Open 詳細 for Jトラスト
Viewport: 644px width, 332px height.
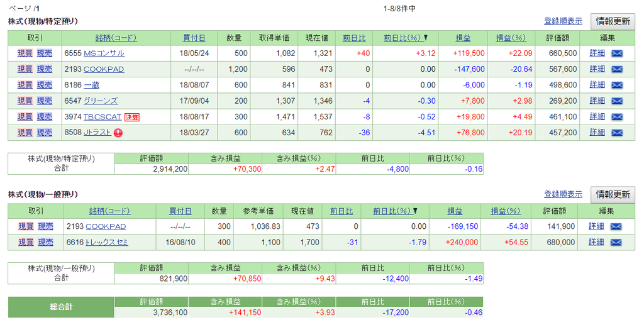coord(597,132)
